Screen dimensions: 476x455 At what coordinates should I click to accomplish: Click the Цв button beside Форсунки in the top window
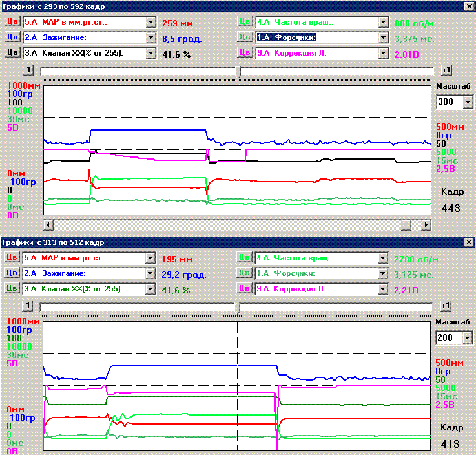pos(245,37)
